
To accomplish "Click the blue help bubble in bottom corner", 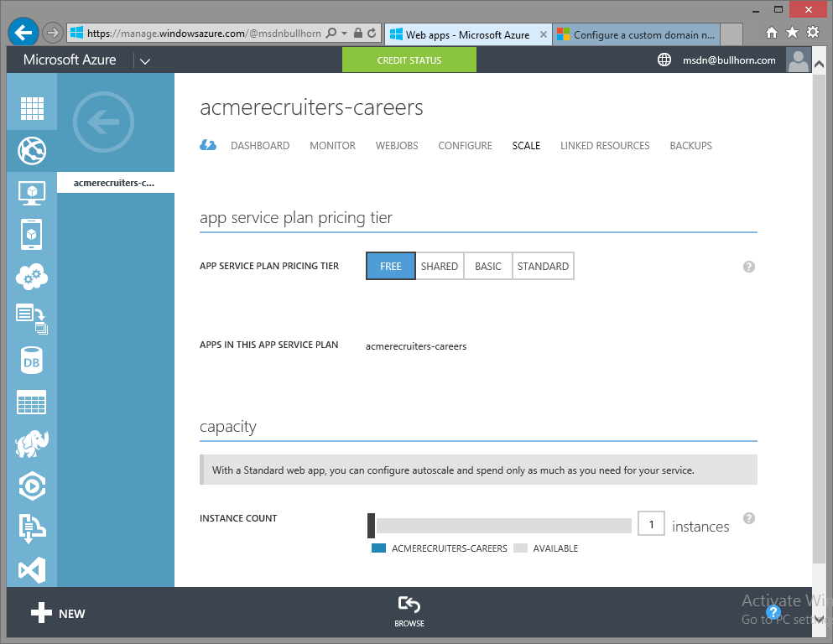I will point(773,611).
